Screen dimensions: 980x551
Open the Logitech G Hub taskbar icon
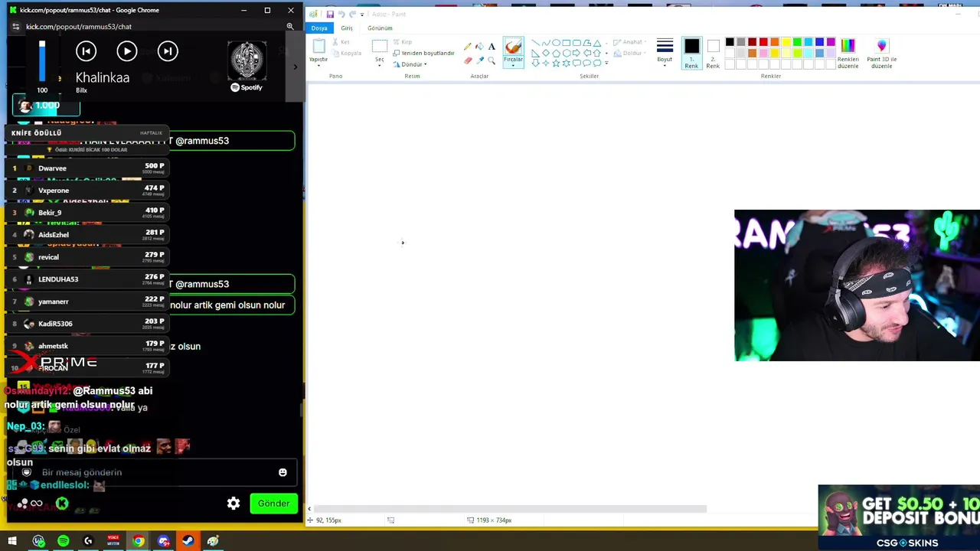tap(88, 541)
